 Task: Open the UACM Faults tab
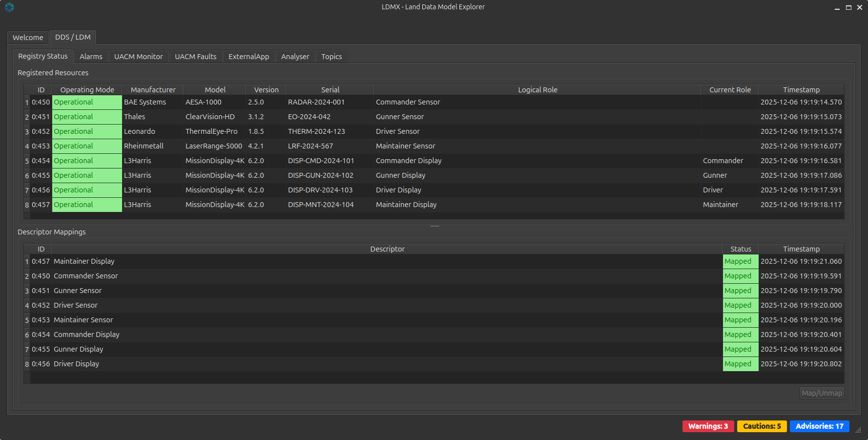point(195,56)
